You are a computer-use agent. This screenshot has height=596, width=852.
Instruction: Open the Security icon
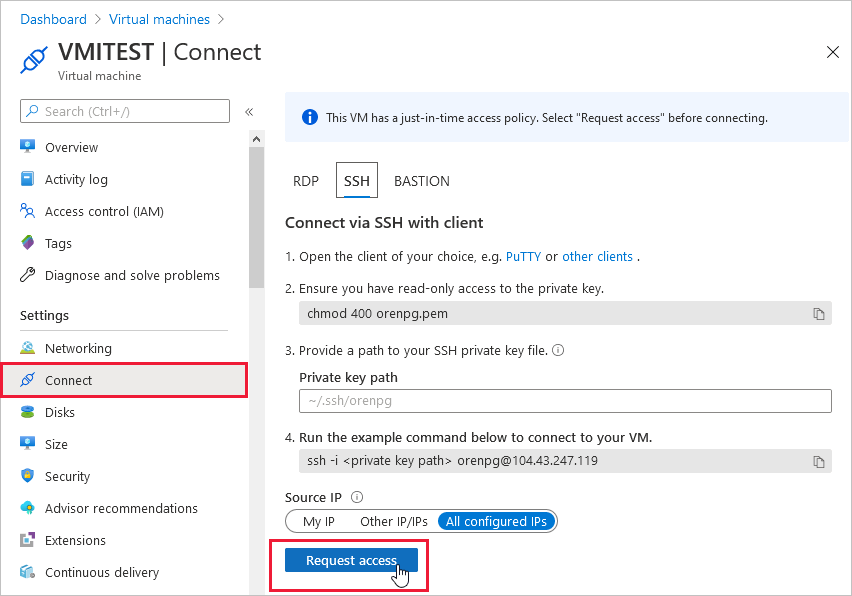tap(27, 476)
